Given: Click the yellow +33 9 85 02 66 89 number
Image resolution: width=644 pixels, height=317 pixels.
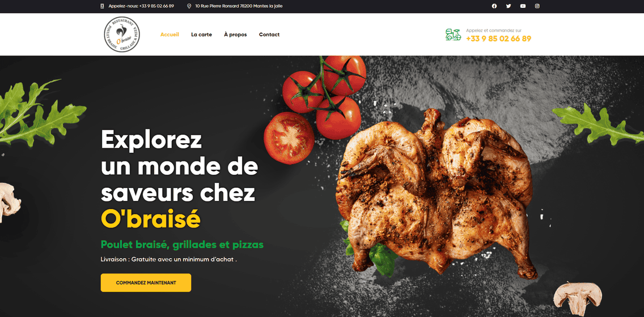Looking at the screenshot, I should pyautogui.click(x=499, y=39).
